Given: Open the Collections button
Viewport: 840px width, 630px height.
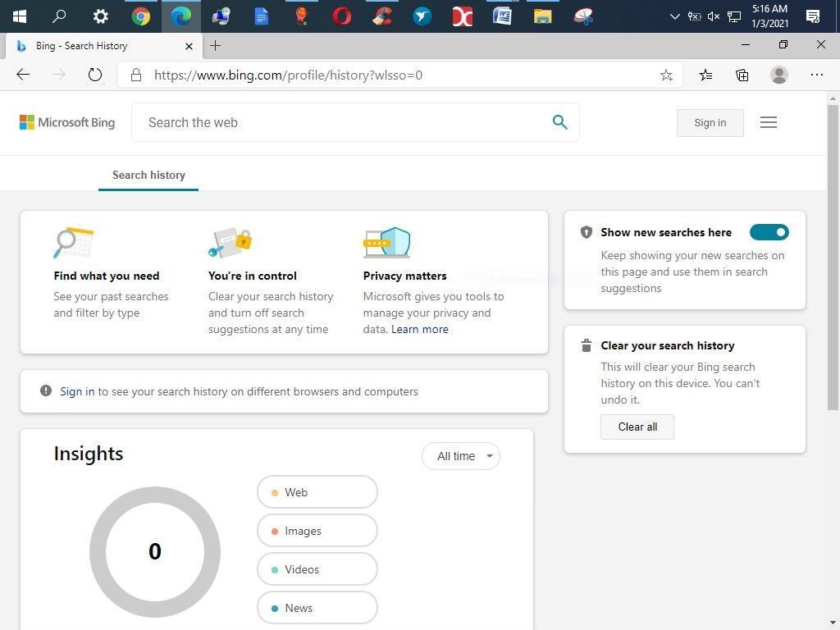Looking at the screenshot, I should pyautogui.click(x=742, y=75).
